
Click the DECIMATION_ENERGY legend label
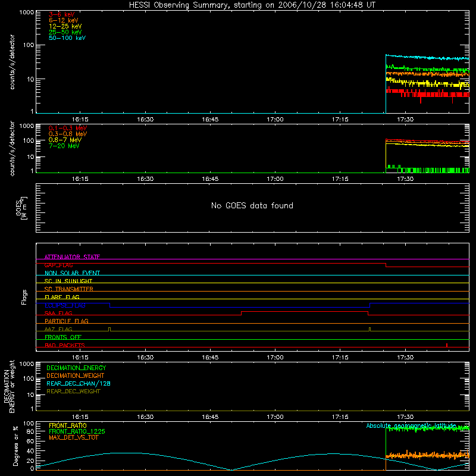[x=76, y=368]
